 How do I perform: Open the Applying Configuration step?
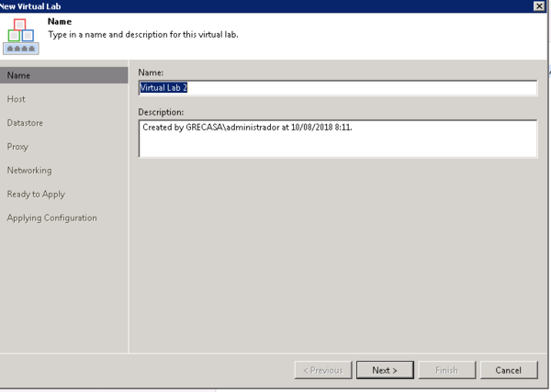(51, 218)
